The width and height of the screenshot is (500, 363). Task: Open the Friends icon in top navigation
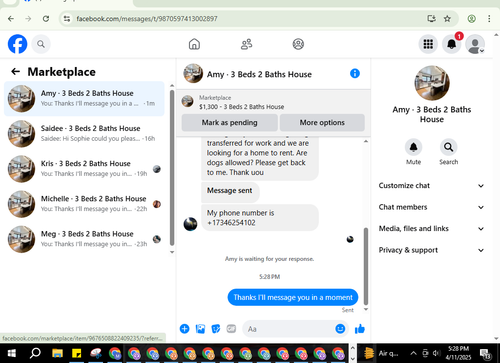(246, 44)
